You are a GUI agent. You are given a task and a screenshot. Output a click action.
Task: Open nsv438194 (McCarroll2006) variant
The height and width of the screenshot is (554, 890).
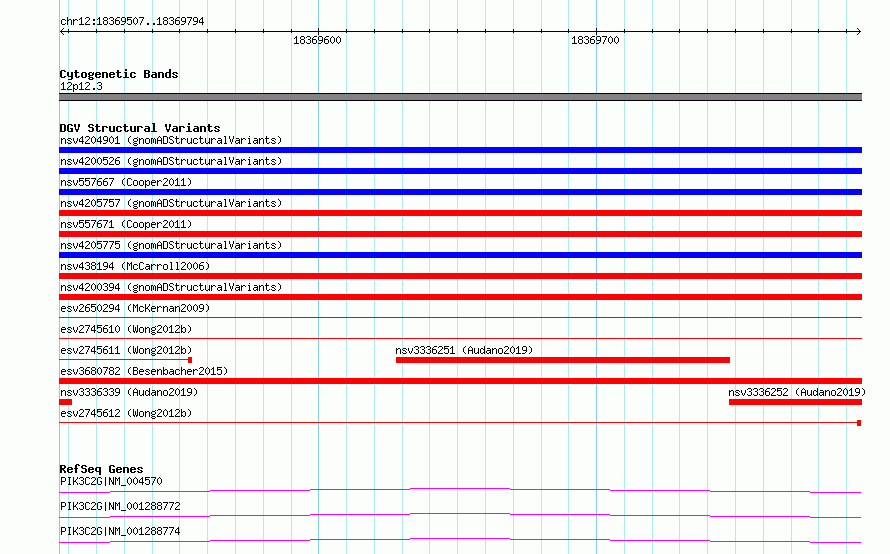click(x=135, y=266)
